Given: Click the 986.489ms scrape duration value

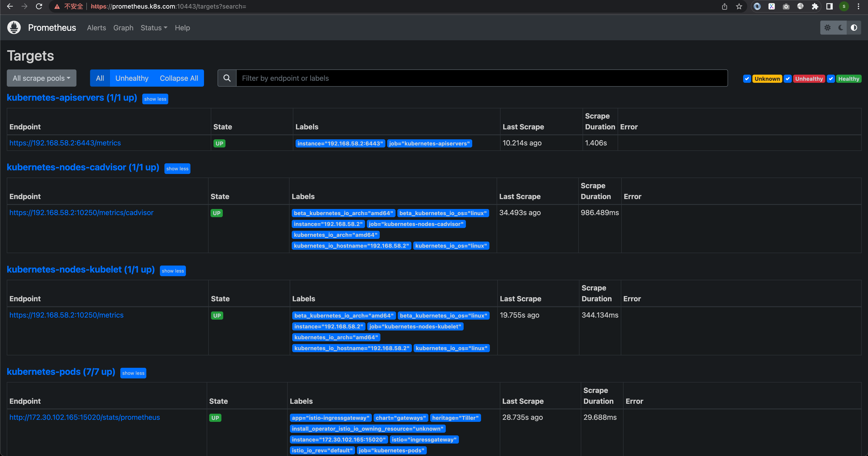Looking at the screenshot, I should tap(600, 213).
